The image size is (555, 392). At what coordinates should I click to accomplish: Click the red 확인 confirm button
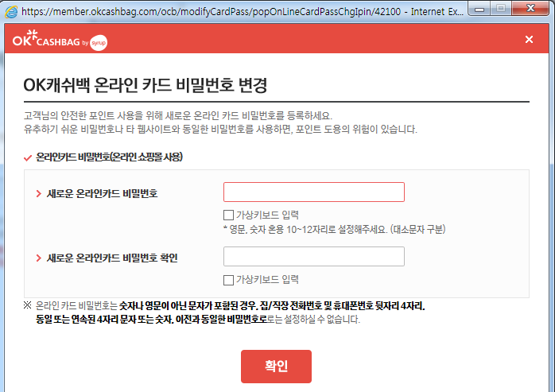click(276, 367)
